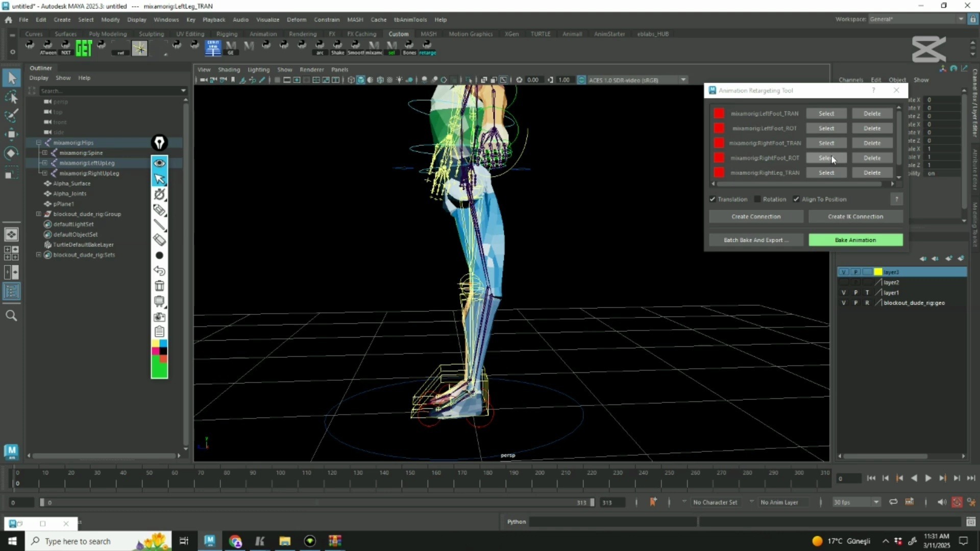Click Create IK Connection button
Viewport: 980px width, 551px height.
click(x=855, y=217)
